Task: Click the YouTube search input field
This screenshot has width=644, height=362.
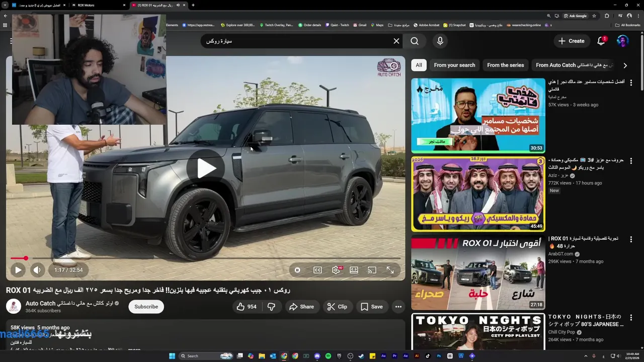Action: 296,41
